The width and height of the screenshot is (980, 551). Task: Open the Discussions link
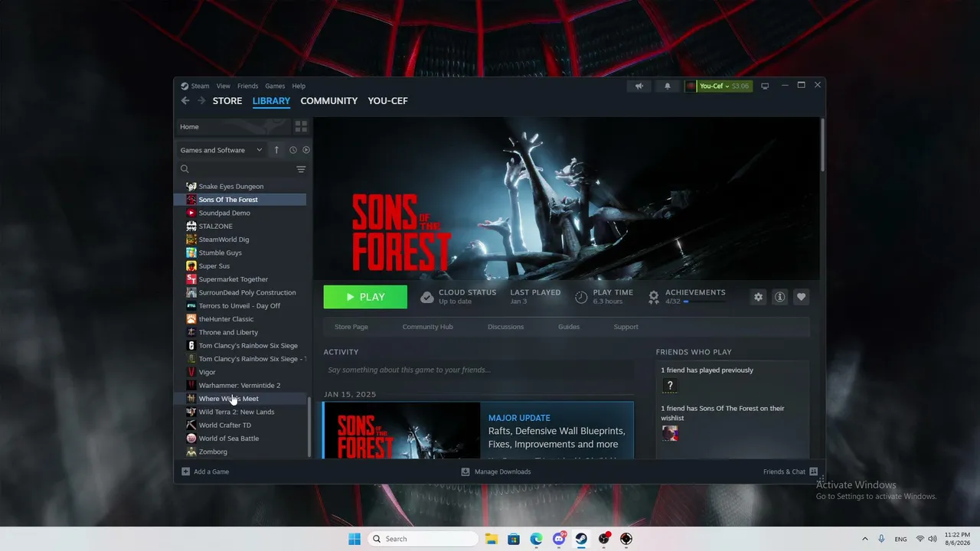tap(506, 327)
